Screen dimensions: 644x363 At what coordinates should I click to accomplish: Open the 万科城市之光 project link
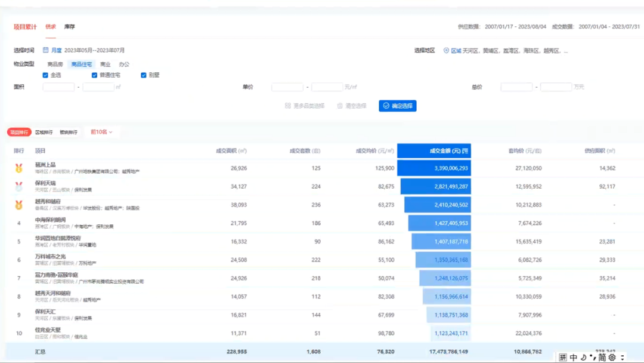pos(50,257)
